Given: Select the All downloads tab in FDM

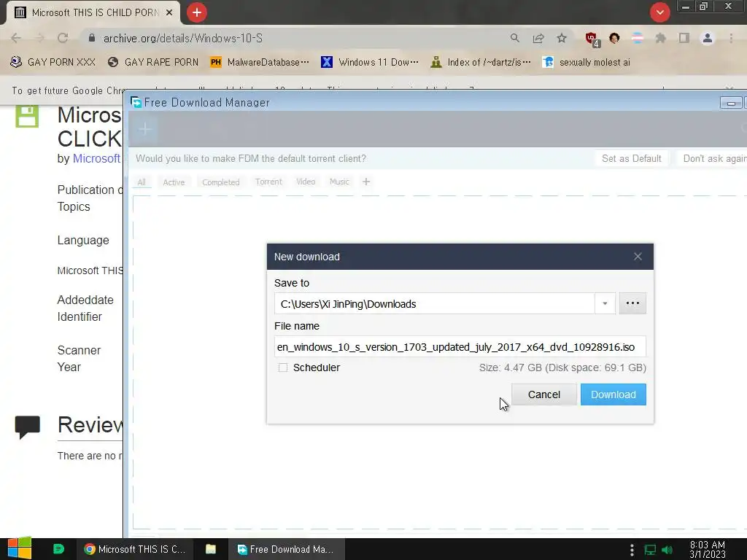Looking at the screenshot, I should tap(142, 182).
